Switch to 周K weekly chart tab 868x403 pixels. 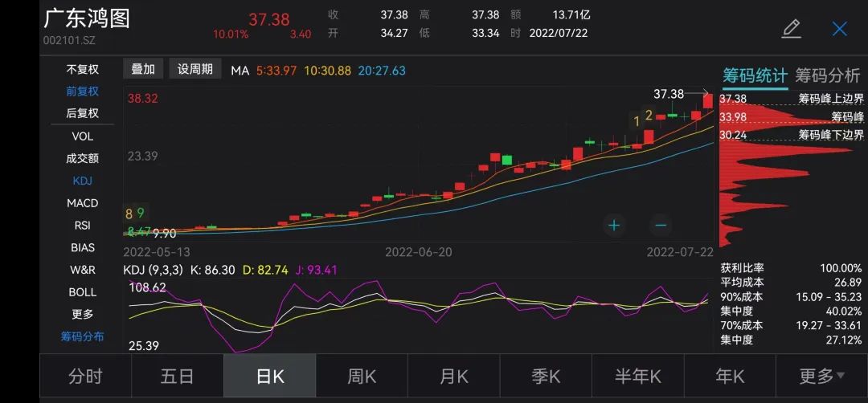pos(362,376)
